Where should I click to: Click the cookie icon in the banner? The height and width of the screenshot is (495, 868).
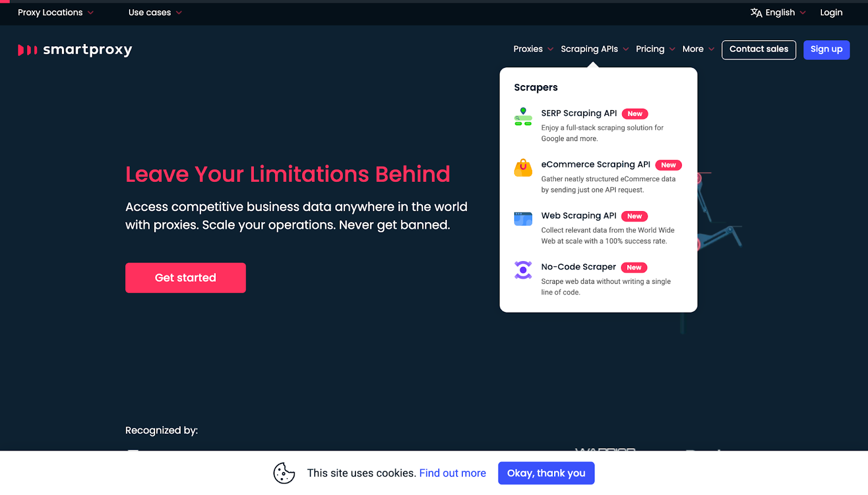point(284,473)
